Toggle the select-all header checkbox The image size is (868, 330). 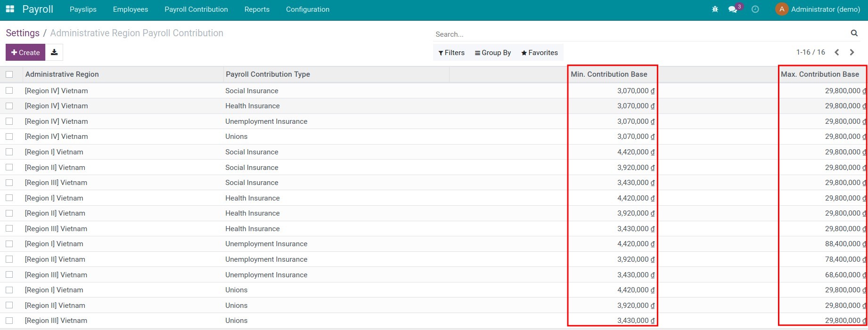coord(9,74)
